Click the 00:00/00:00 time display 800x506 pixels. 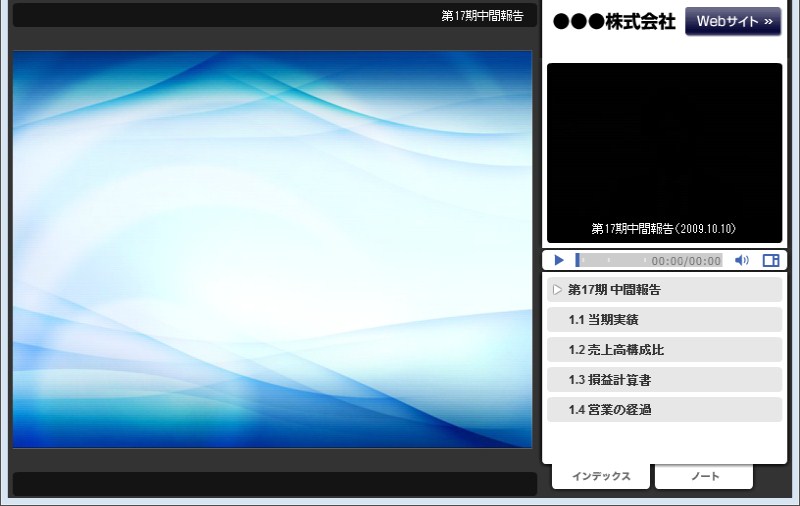tap(686, 261)
